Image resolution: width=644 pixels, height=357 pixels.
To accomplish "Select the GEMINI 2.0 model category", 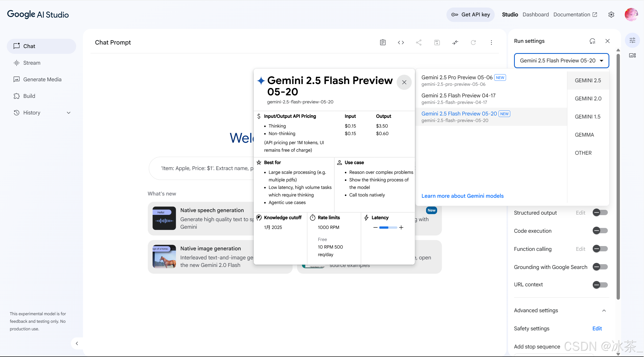I will click(588, 99).
